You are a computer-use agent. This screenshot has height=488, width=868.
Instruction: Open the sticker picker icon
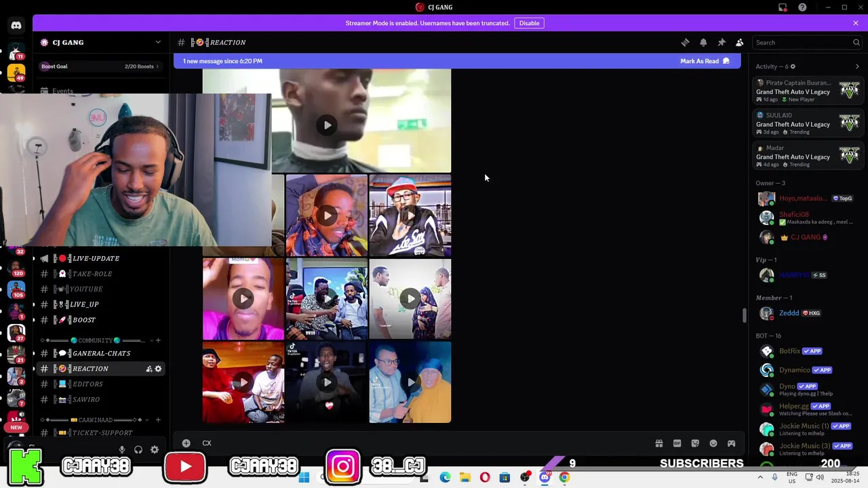click(695, 443)
